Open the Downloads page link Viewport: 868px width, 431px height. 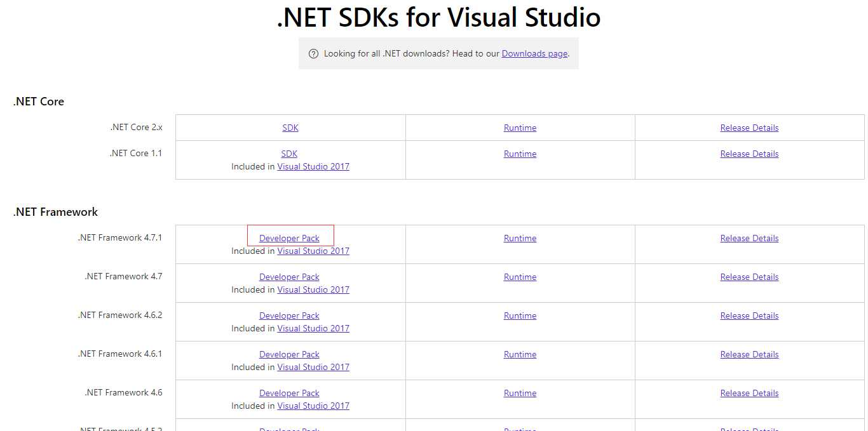pyautogui.click(x=534, y=53)
